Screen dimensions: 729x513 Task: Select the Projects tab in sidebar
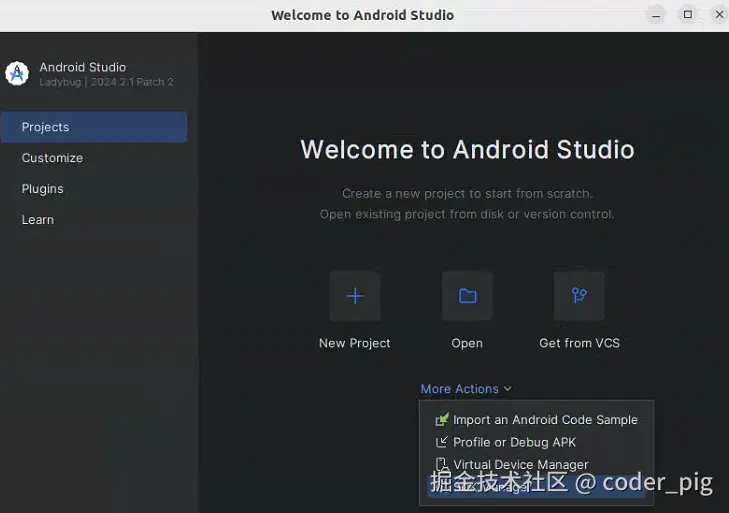(94, 127)
